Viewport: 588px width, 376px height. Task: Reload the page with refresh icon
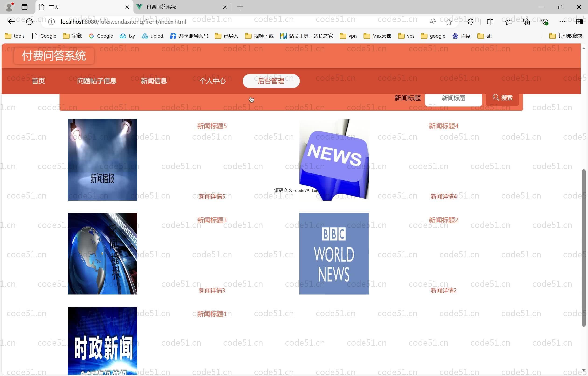pyautogui.click(x=29, y=22)
